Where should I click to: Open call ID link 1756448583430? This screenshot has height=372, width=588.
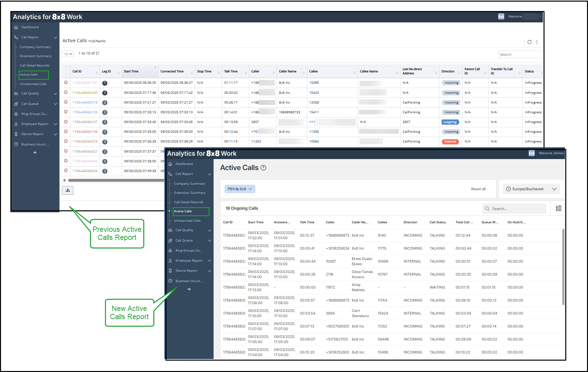85,93
